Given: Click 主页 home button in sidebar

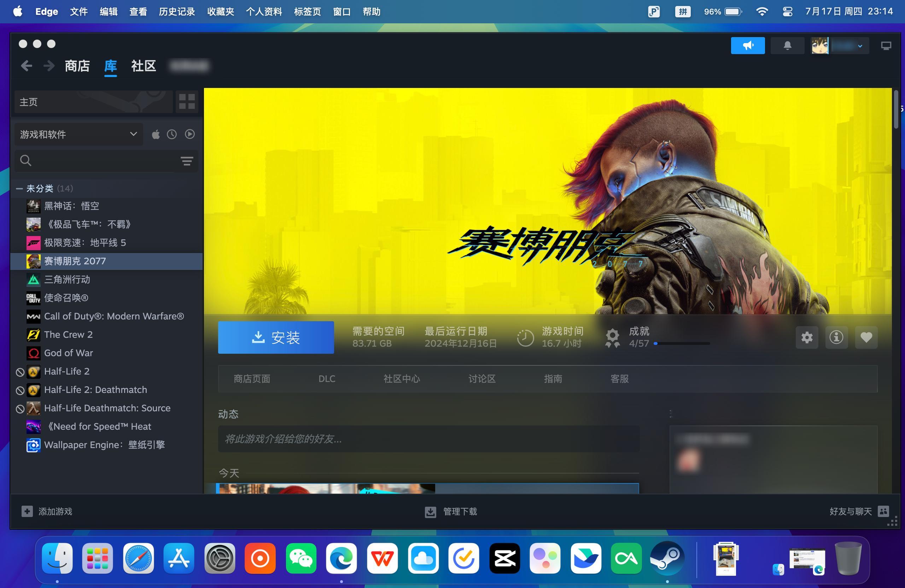Looking at the screenshot, I should point(94,101).
